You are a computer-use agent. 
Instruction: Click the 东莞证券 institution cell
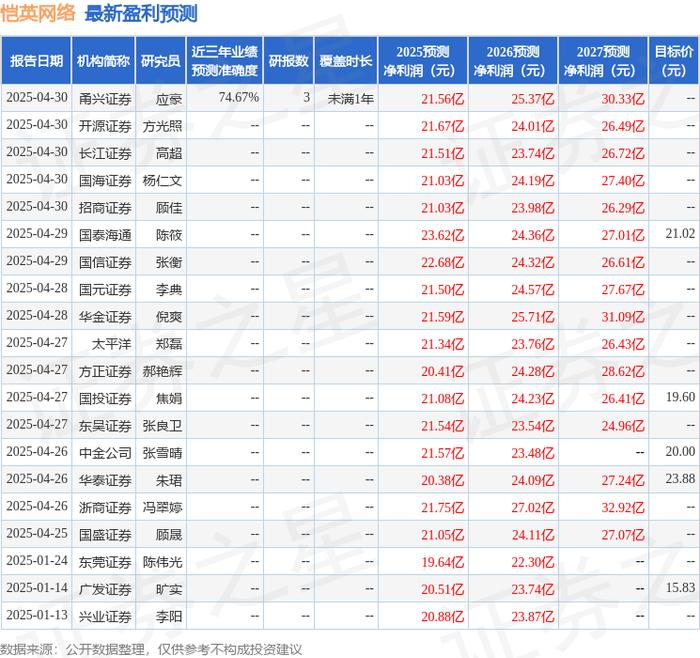point(105,562)
